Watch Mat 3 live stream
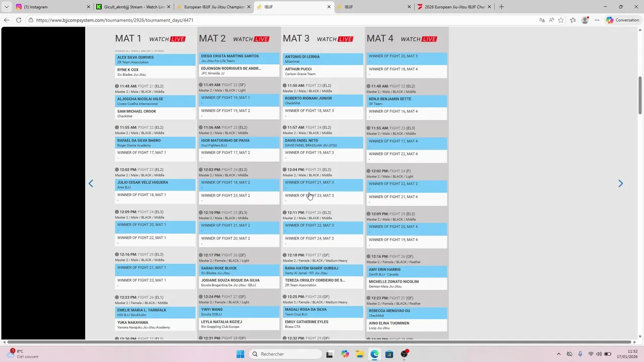The height and width of the screenshot is (362, 644). [335, 39]
